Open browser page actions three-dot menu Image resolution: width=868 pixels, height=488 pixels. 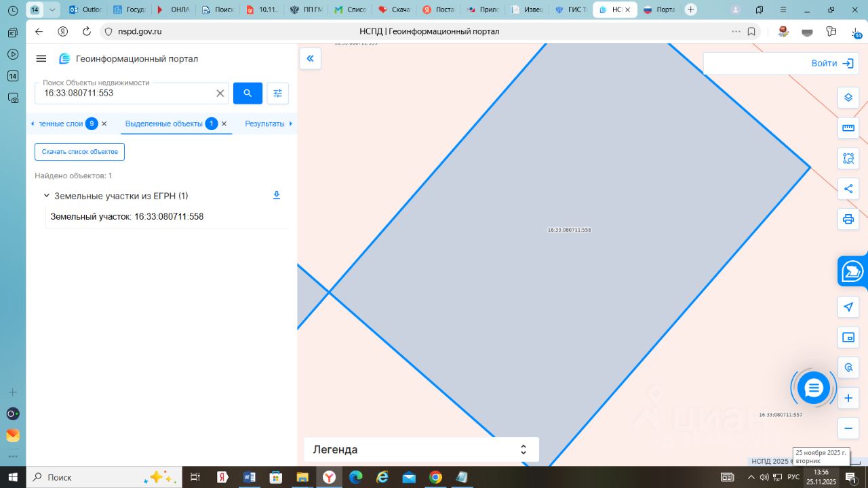[x=736, y=32]
